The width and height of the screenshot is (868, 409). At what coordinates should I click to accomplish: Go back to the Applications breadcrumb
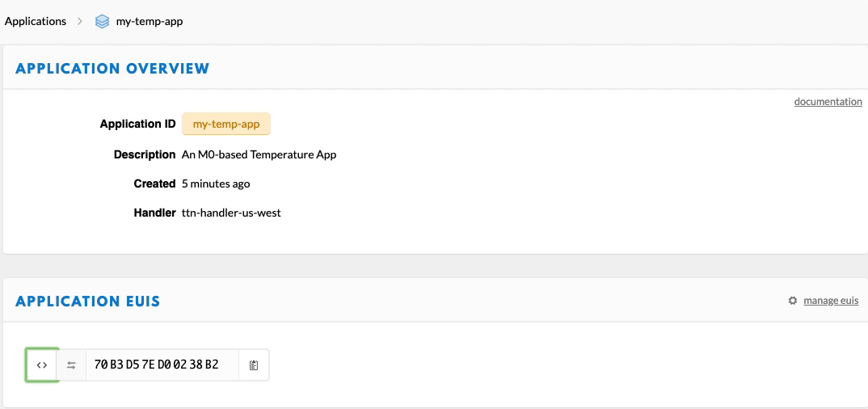click(36, 22)
